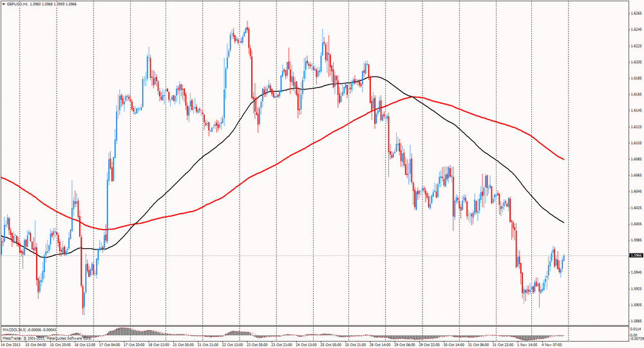Click the -0.00739 MACD scale value
Image resolution: width=644 pixels, height=348 pixels.
click(636, 338)
